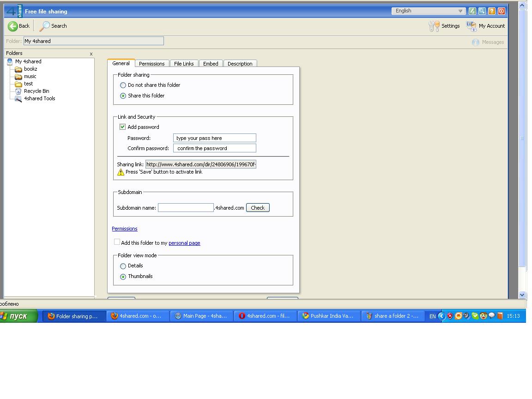Screen dimensions: 532x399
Task: Click the Windows Start button 'пуск'
Action: click(18, 316)
